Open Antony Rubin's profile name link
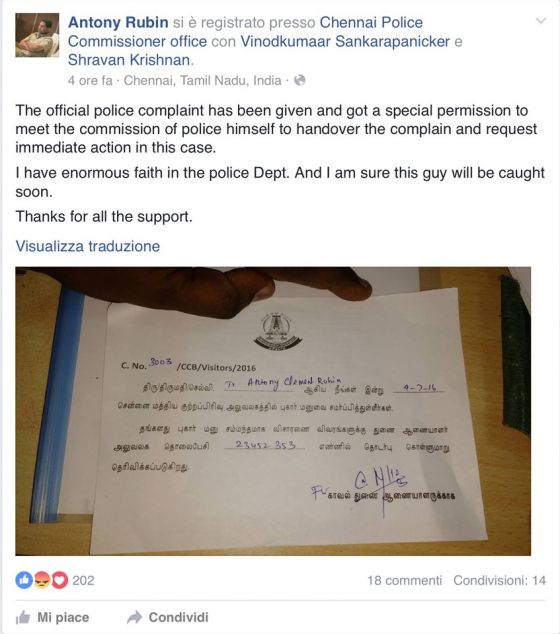Viewport: 560px width, 634px height. coord(118,22)
